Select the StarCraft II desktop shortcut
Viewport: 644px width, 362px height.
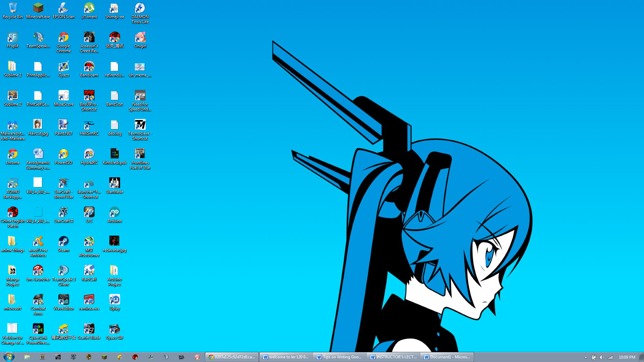click(63, 215)
